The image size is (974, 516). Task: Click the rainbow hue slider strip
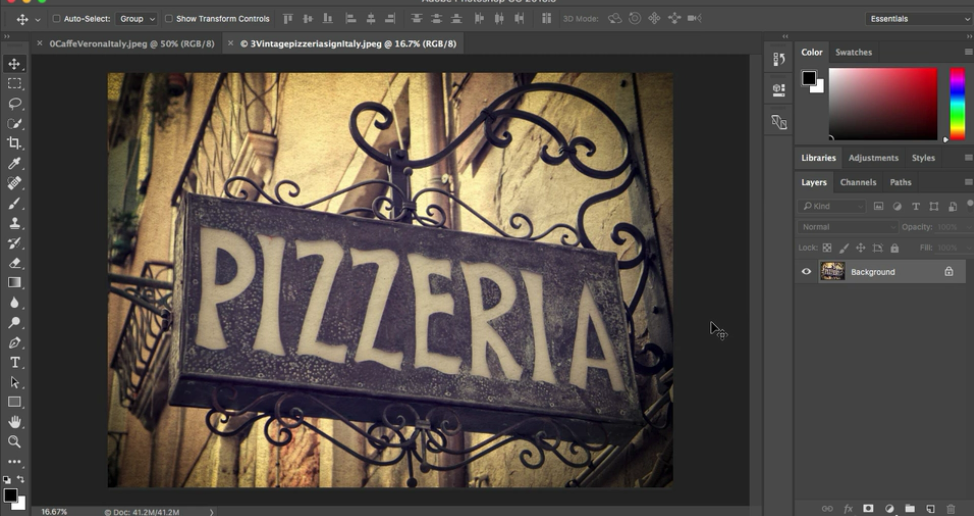click(957, 104)
